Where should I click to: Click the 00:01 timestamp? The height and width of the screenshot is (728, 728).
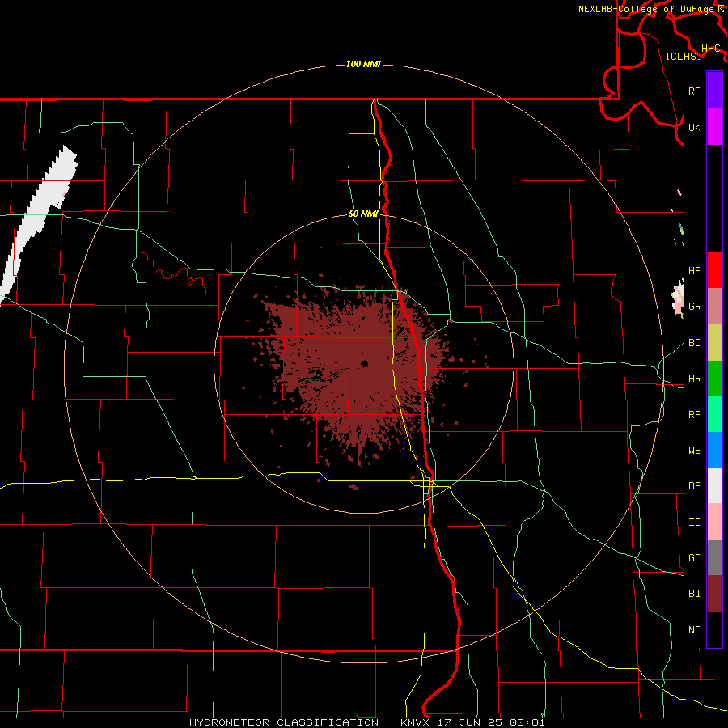[x=527, y=722]
